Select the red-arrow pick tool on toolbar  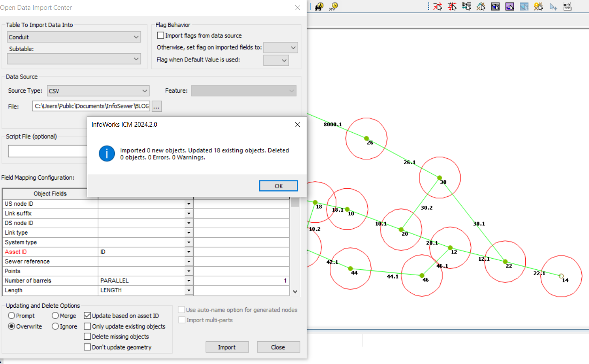point(437,7)
